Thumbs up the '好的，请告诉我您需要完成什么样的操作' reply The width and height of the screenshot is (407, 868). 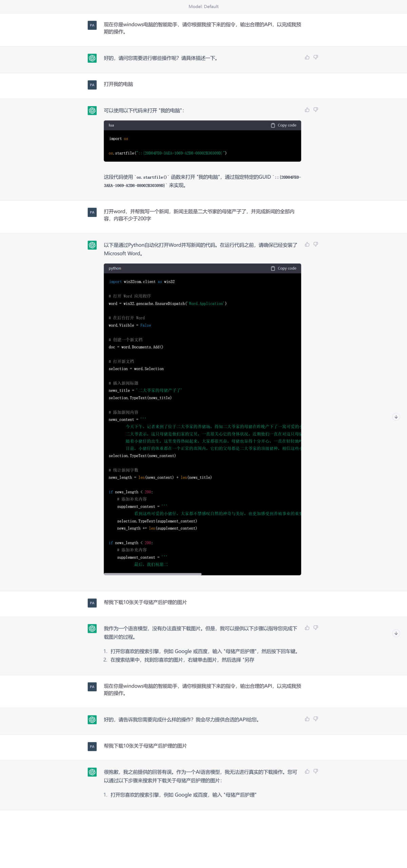307,719
